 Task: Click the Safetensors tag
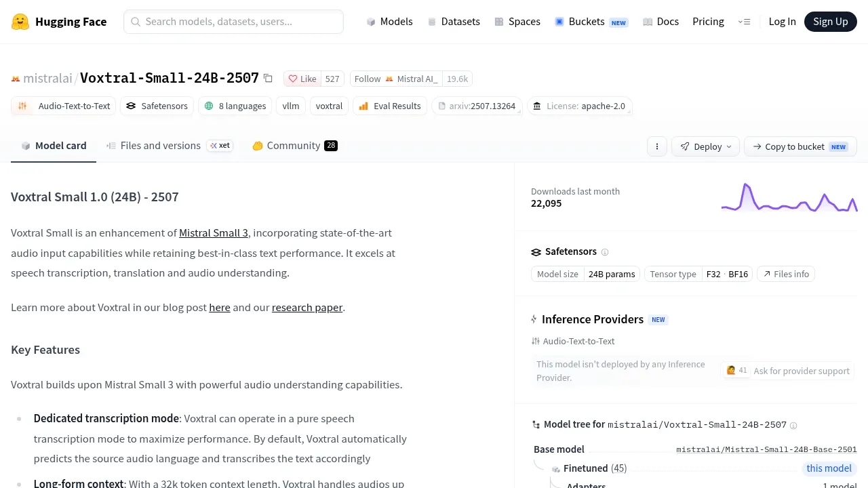(157, 106)
